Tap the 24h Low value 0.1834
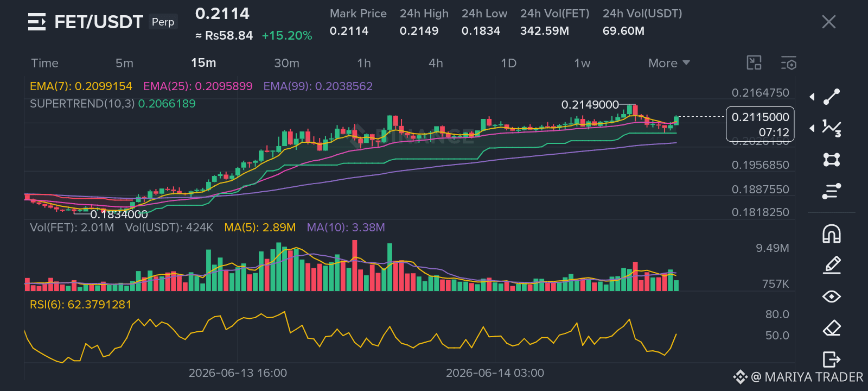 [481, 31]
